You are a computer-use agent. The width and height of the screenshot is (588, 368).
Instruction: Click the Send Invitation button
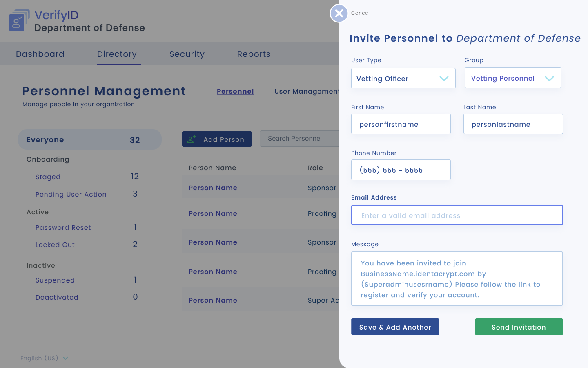tap(519, 327)
